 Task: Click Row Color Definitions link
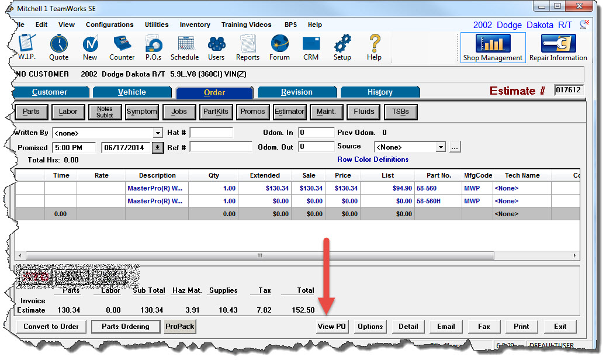373,160
